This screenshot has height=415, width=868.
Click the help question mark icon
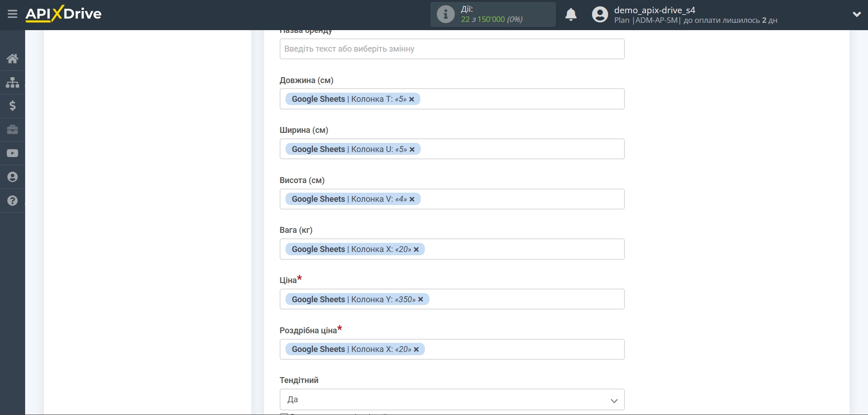click(x=12, y=201)
